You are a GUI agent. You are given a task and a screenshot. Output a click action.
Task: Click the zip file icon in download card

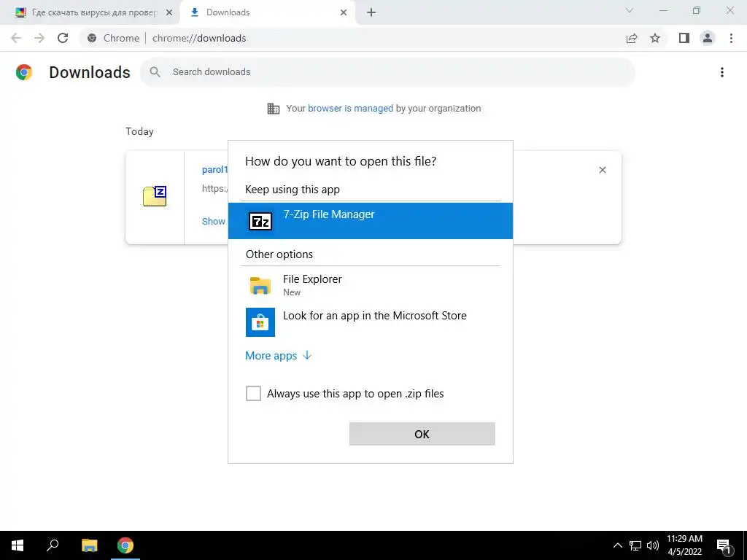155,196
